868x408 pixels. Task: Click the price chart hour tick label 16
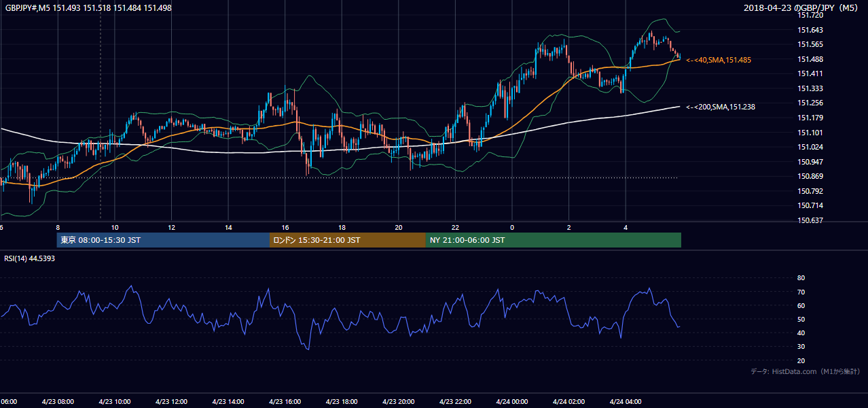285,227
